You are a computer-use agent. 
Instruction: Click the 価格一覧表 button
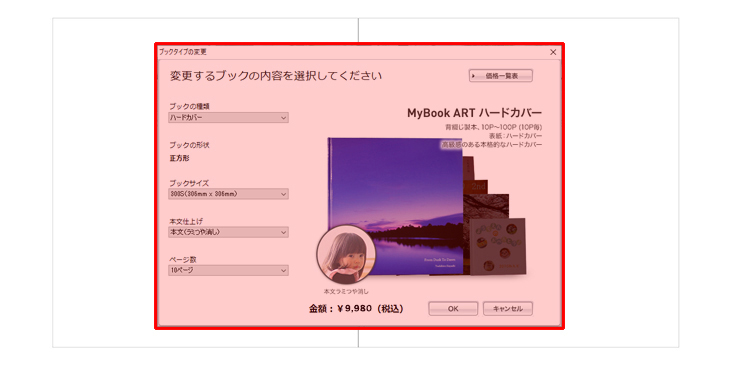pyautogui.click(x=500, y=76)
